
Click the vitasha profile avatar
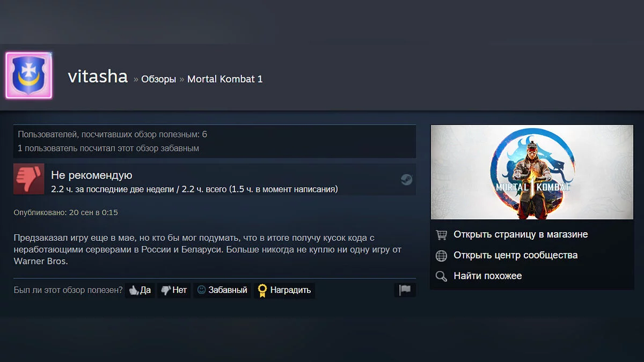(29, 76)
